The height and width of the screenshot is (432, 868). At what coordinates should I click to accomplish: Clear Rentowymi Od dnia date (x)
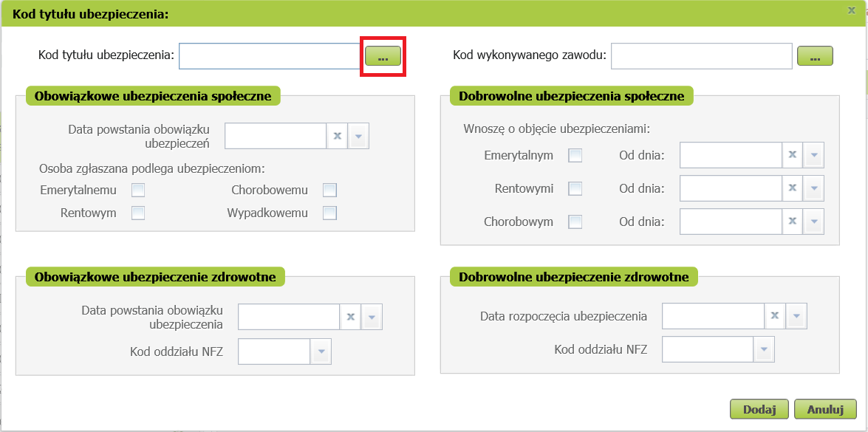792,188
